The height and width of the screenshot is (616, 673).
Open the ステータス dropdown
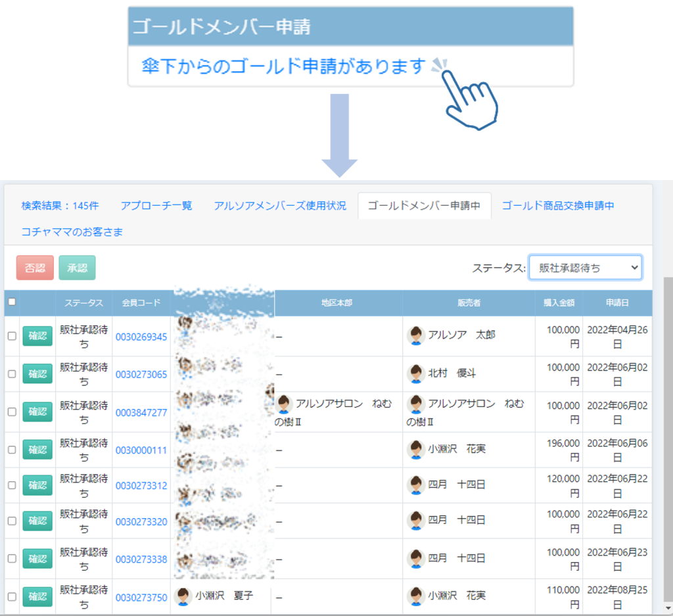pyautogui.click(x=585, y=268)
